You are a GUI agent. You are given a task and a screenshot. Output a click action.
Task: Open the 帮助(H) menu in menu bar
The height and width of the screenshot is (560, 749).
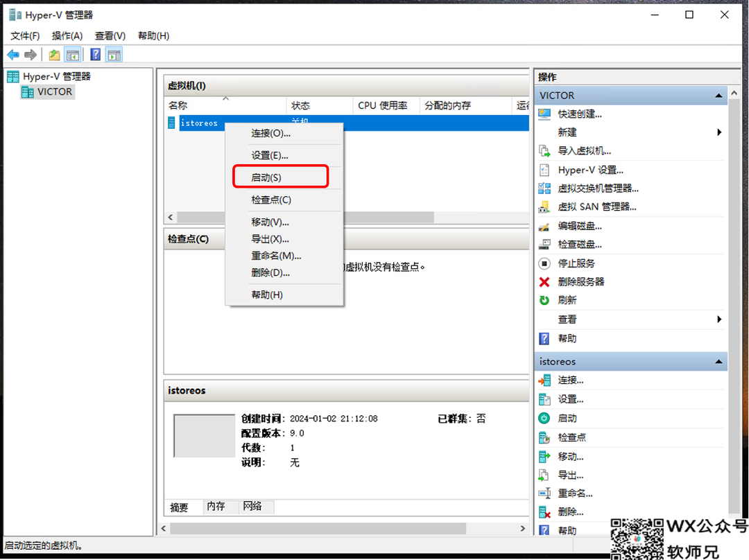[x=154, y=36]
